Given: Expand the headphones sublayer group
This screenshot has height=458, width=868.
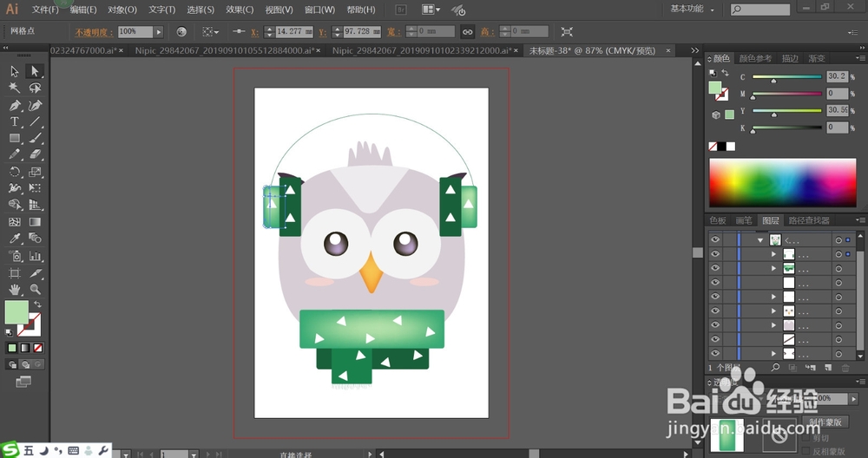Looking at the screenshot, I should [774, 254].
